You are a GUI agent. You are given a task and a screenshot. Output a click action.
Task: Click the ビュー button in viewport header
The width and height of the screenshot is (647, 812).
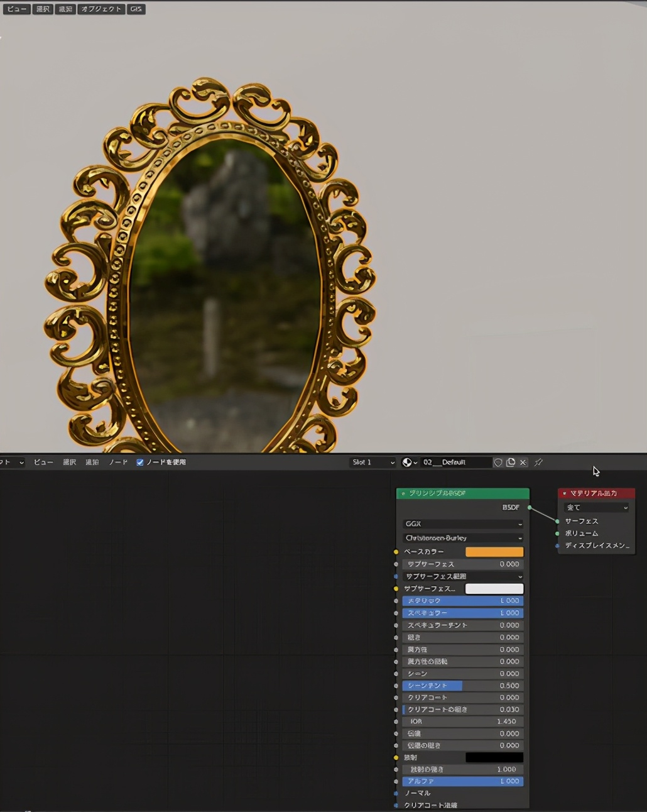point(16,9)
